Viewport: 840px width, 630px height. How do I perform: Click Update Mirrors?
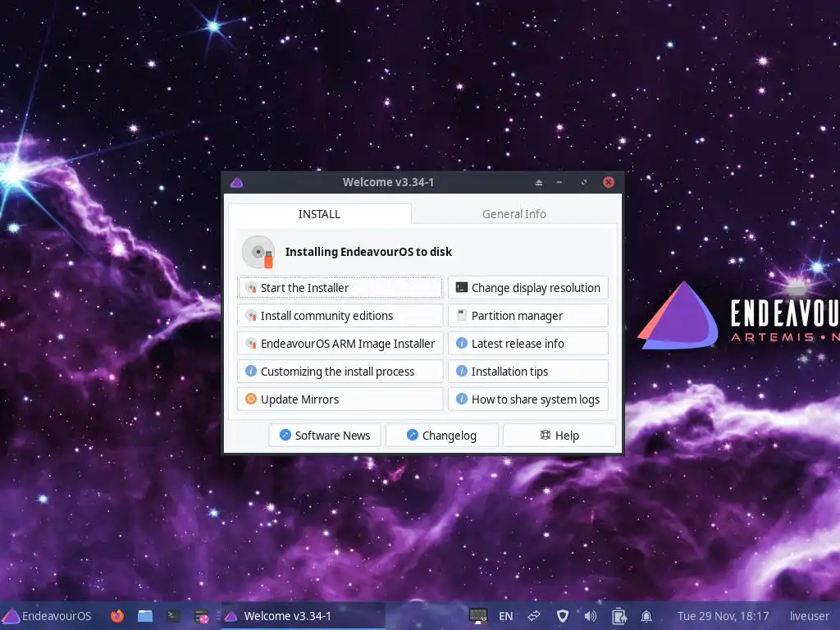[x=340, y=399]
